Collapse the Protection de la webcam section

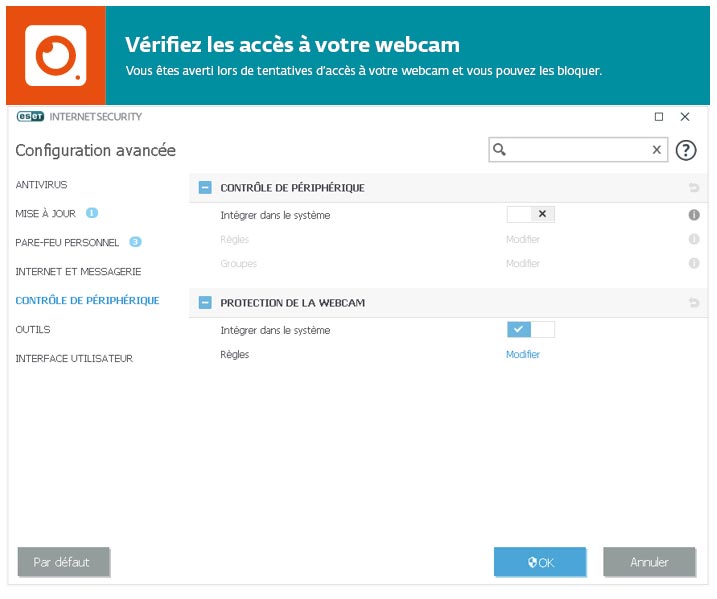(x=205, y=303)
